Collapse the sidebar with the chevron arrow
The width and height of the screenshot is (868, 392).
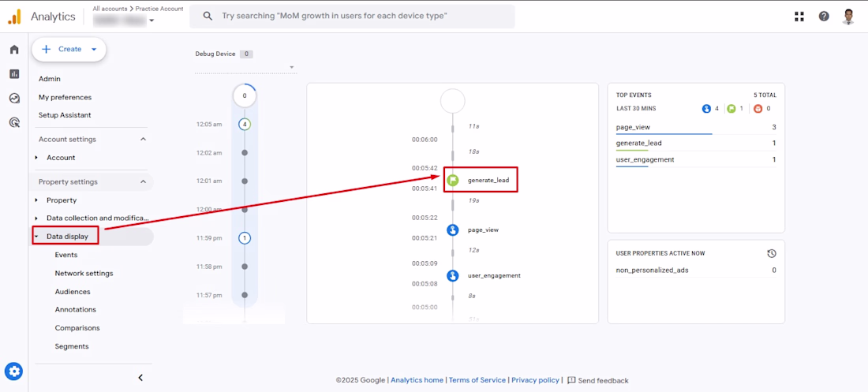(x=140, y=378)
